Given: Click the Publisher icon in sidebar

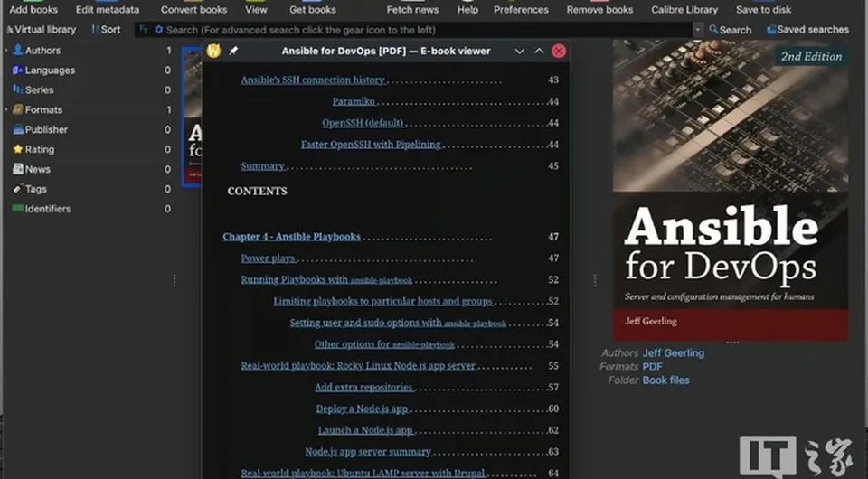Looking at the screenshot, I should tap(18, 129).
